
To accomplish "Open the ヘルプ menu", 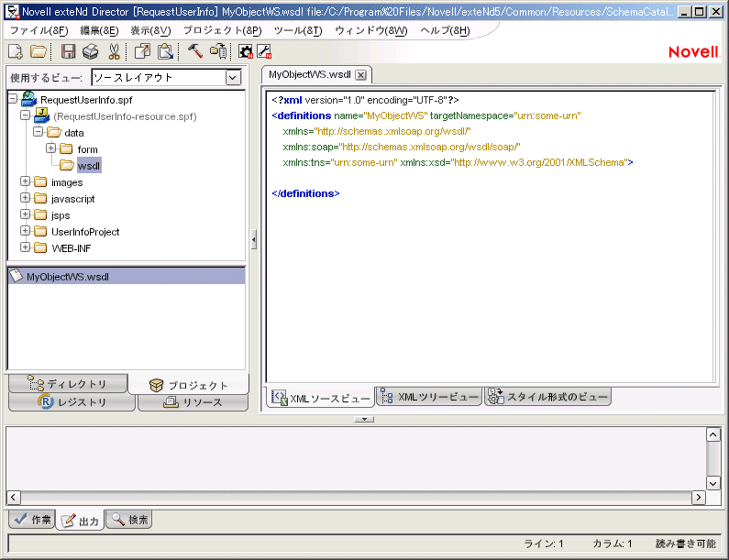I will click(x=445, y=30).
